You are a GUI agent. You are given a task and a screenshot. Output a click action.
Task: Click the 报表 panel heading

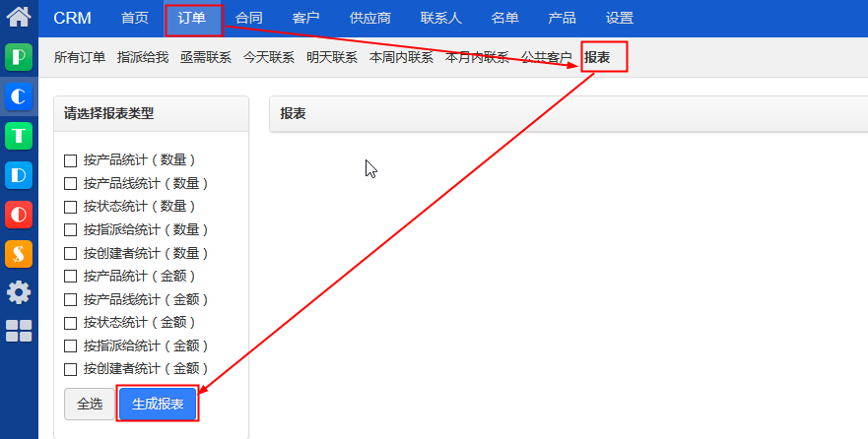click(x=293, y=114)
